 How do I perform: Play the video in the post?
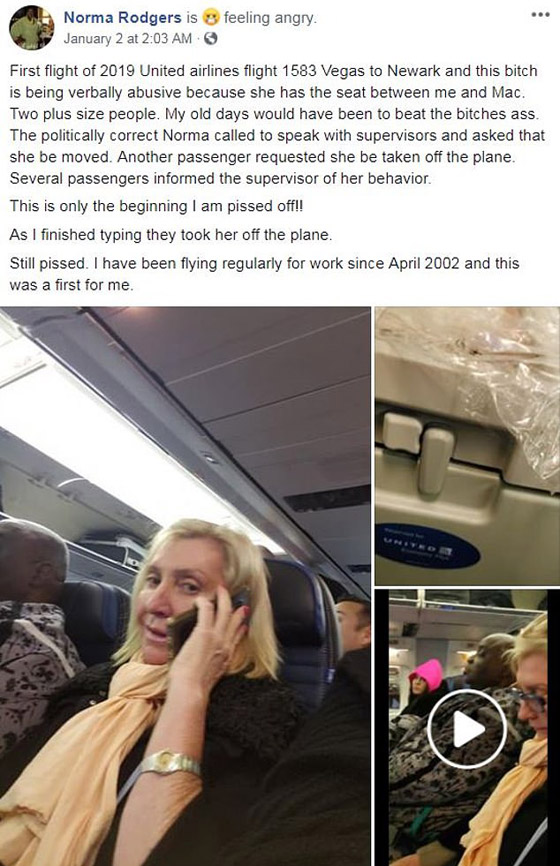(467, 728)
